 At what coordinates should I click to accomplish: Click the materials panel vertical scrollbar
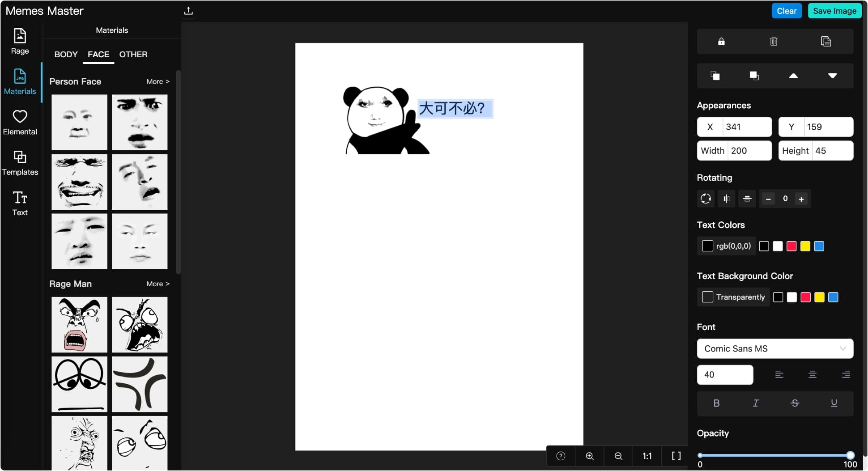[x=179, y=172]
